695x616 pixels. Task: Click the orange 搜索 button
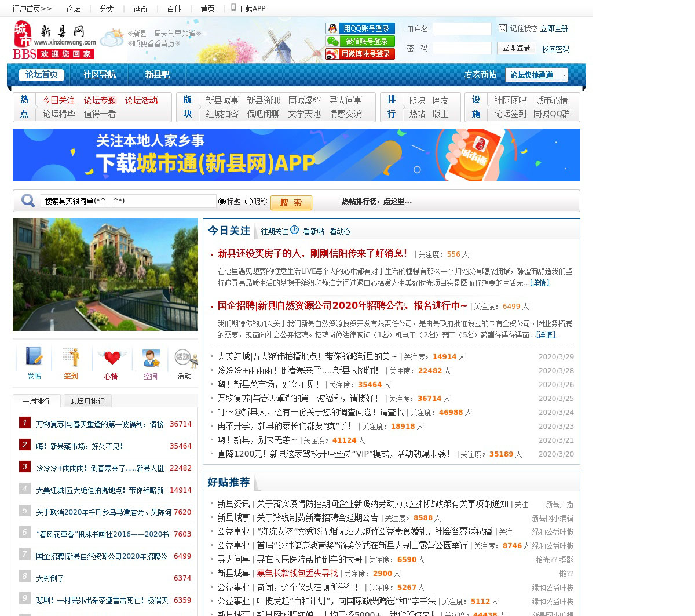point(291,202)
